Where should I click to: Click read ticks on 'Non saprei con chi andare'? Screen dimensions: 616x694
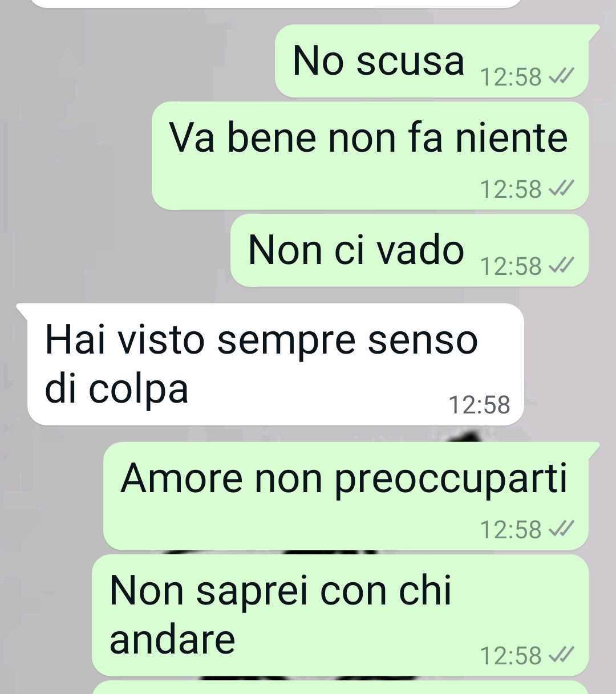[x=561, y=655]
